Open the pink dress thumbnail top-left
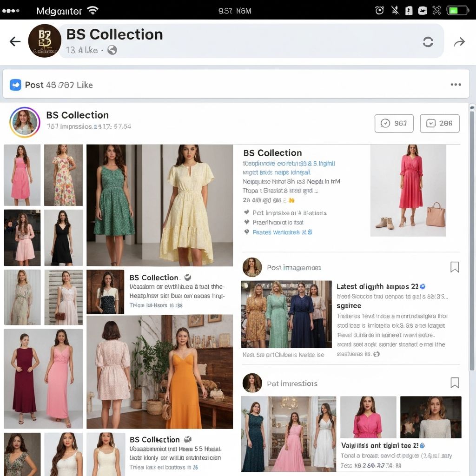476x476 pixels. (22, 175)
